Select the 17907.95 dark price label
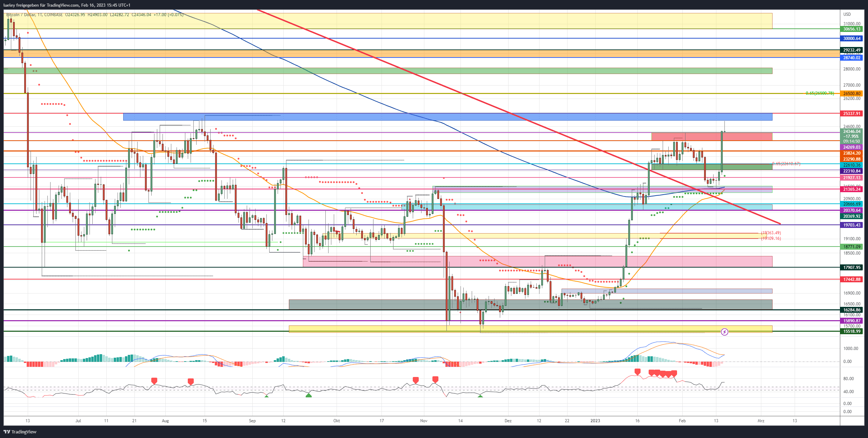The image size is (868, 438). [851, 268]
